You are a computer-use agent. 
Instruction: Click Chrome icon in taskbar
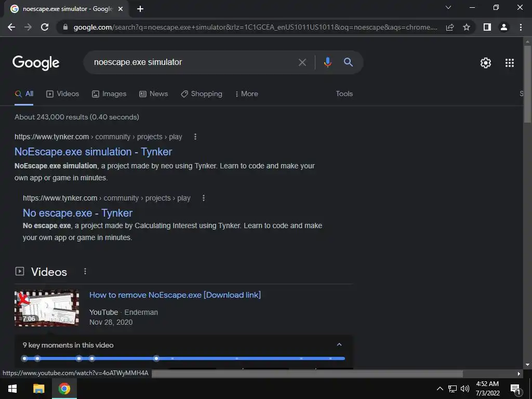(x=64, y=389)
